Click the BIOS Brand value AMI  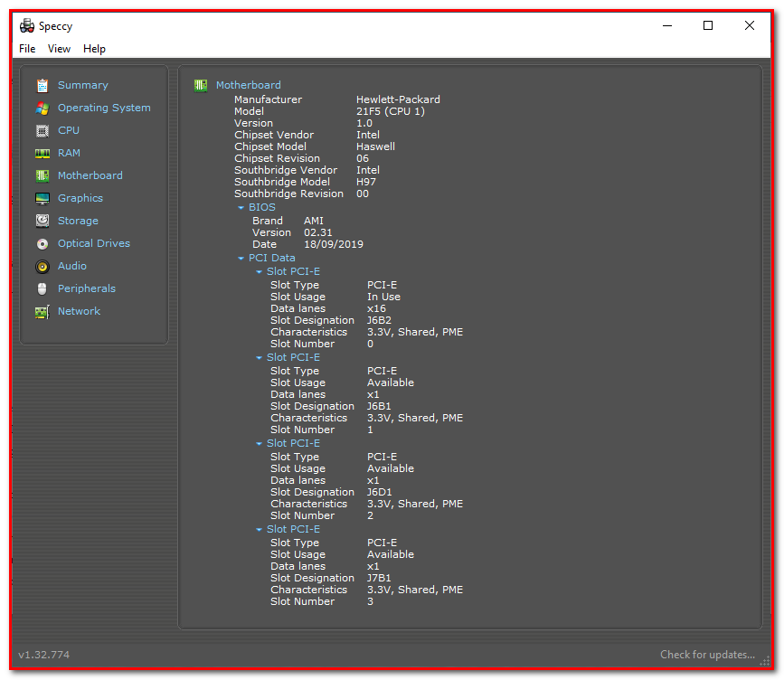click(x=314, y=221)
